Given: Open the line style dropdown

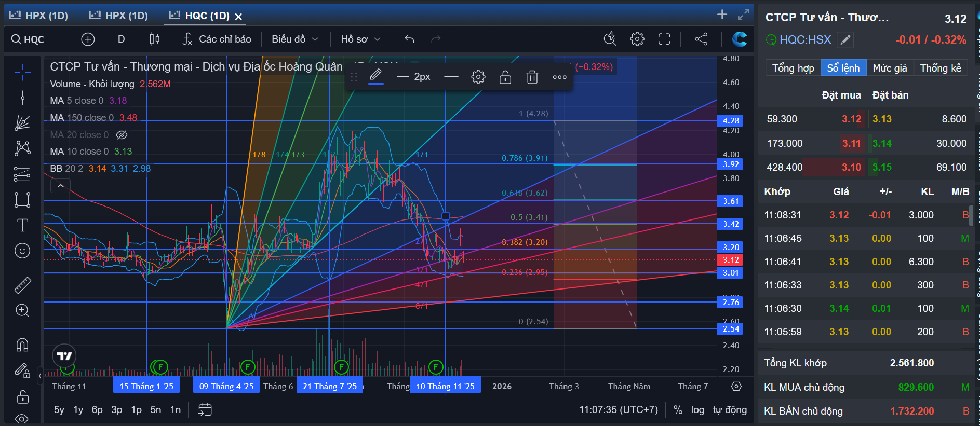Looking at the screenshot, I should (x=451, y=77).
